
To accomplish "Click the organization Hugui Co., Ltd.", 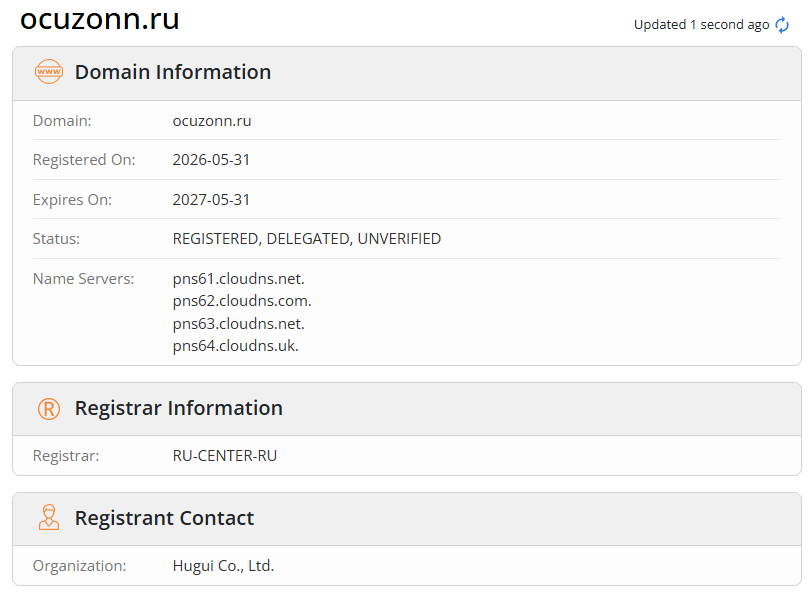I will pyautogui.click(x=223, y=565).
